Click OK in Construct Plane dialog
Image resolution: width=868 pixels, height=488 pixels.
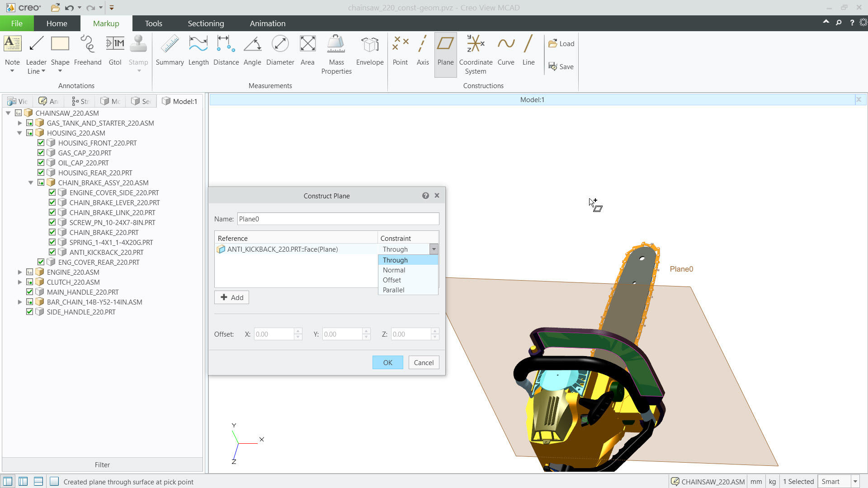click(387, 362)
